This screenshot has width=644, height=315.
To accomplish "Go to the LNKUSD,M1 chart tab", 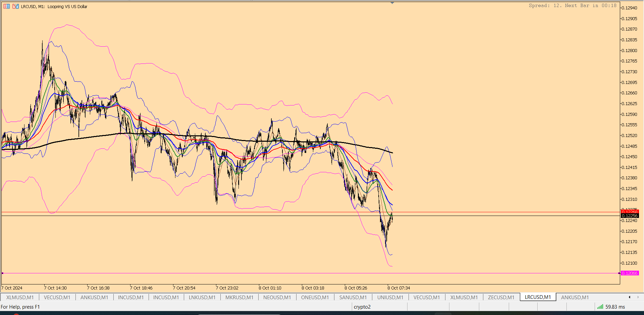I will pos(202,297).
